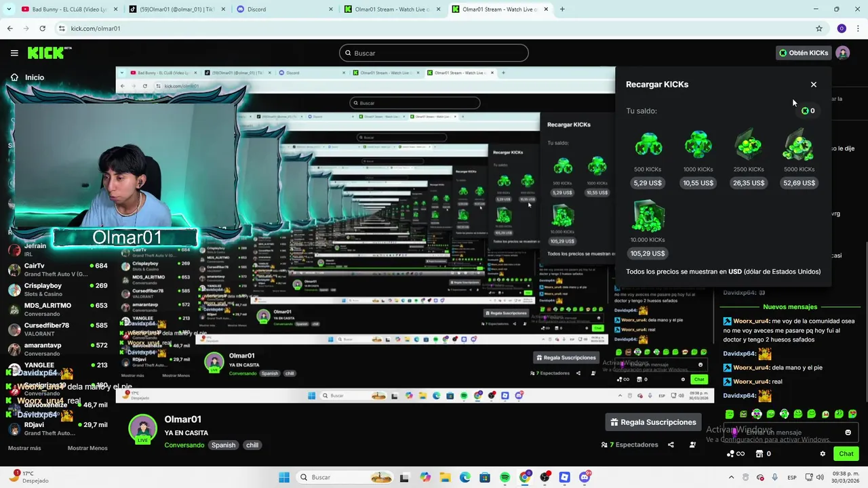
Task: Switch to the Discord browser tab
Action: pos(283,9)
